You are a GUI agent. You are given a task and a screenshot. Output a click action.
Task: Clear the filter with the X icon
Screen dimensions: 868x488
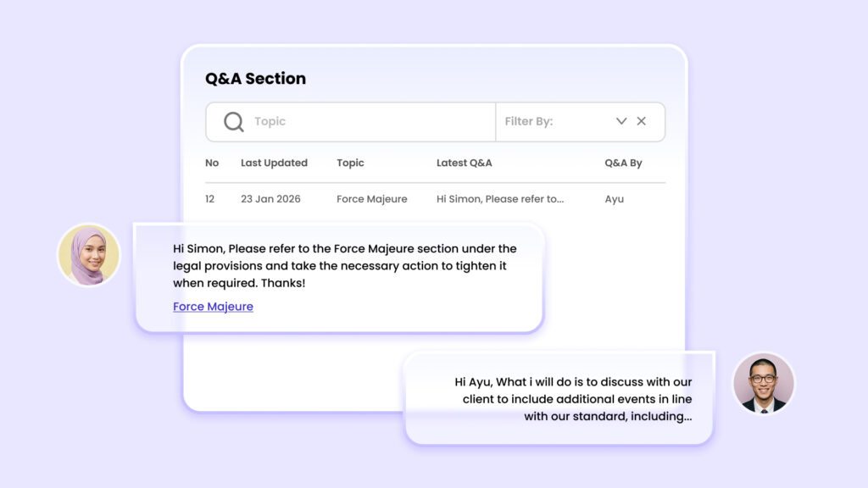point(642,121)
